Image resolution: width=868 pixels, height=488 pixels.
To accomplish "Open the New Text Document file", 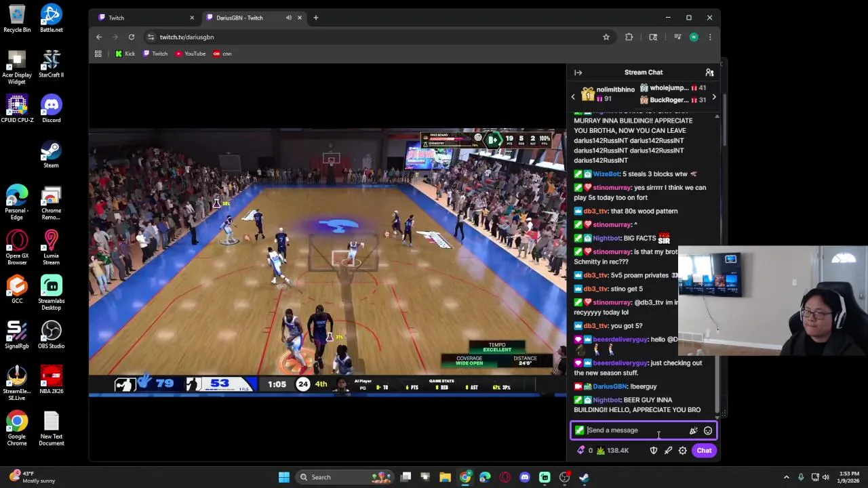I will pyautogui.click(x=52, y=429).
